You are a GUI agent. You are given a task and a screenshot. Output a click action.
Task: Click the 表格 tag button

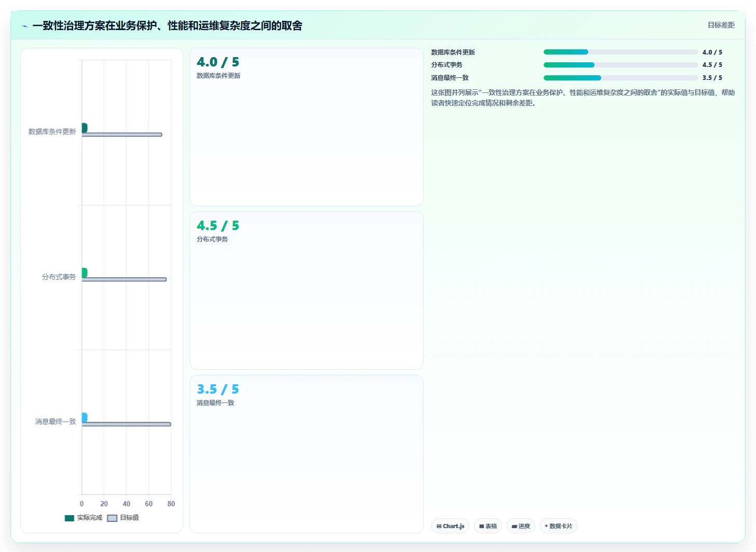point(488,526)
